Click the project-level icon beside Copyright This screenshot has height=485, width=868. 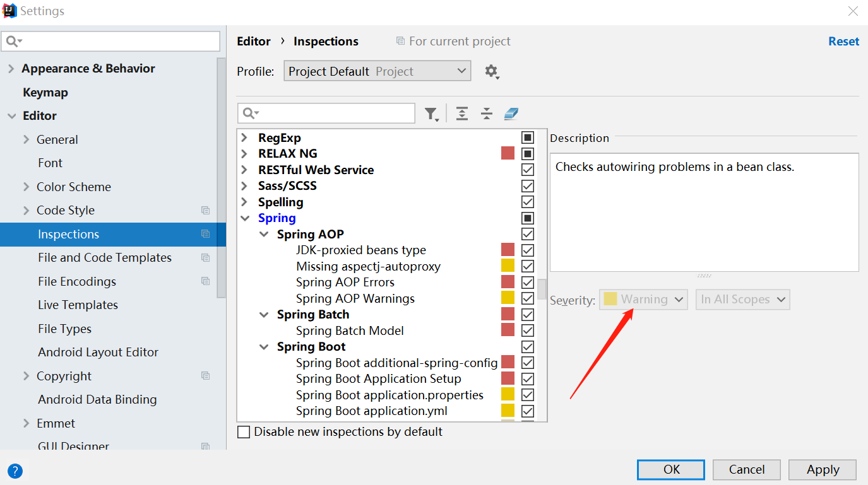click(205, 376)
